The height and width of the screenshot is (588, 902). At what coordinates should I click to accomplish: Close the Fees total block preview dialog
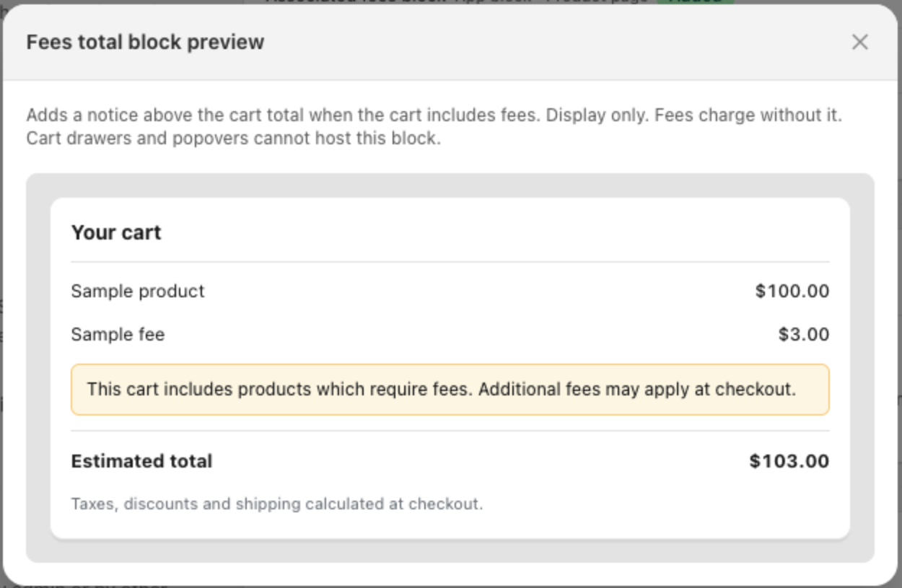coord(859,42)
